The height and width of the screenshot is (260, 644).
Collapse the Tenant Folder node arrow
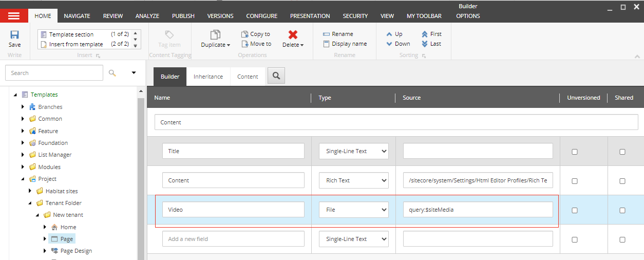point(30,203)
